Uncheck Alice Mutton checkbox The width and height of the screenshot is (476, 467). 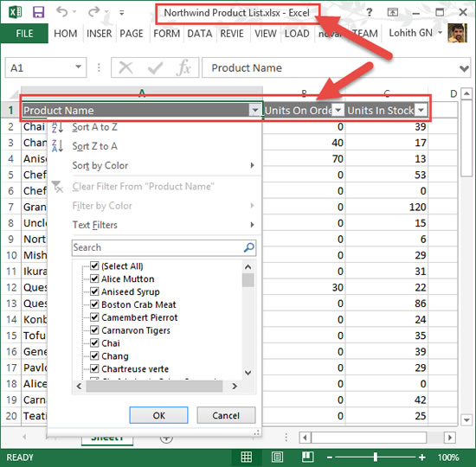94,278
